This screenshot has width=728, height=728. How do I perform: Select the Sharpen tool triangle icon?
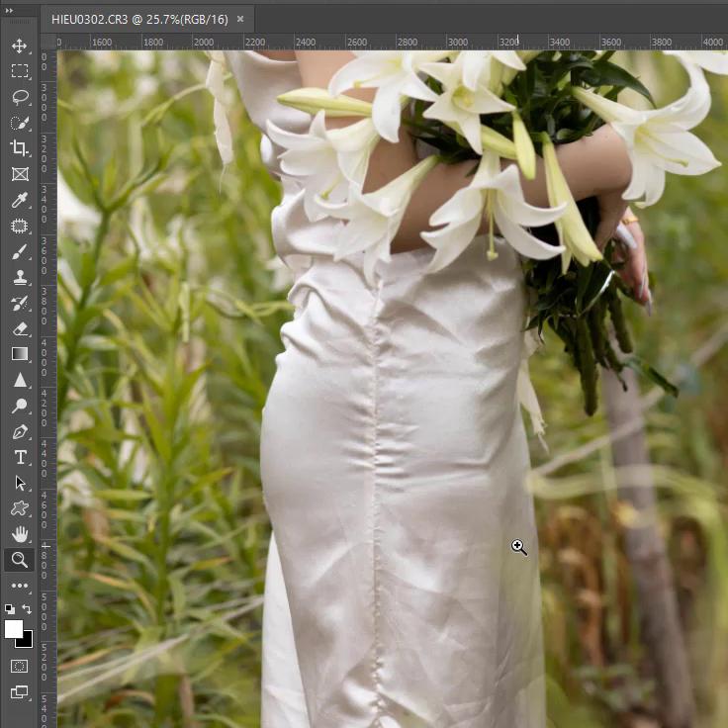pyautogui.click(x=19, y=380)
